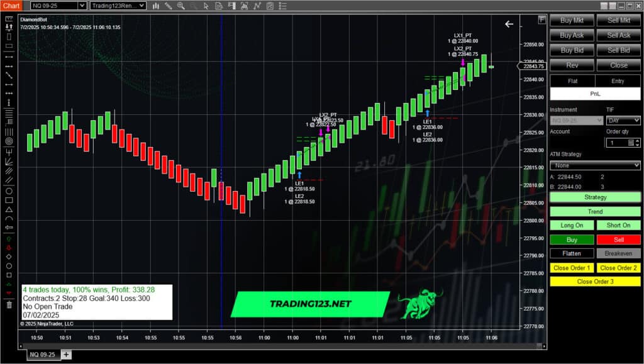This screenshot has width=644, height=364.
Task: Open the Instrument dropdown in Chart Trader
Action: tap(577, 121)
